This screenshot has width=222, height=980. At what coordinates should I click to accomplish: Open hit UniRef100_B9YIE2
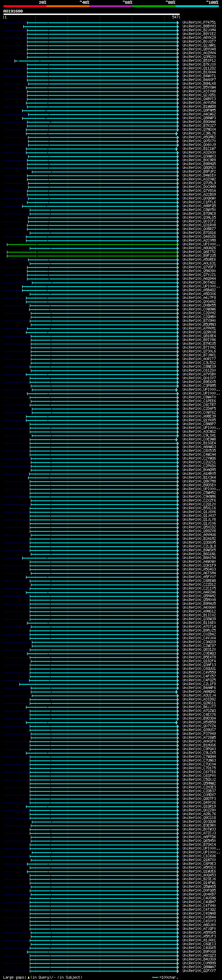tap(199, 34)
